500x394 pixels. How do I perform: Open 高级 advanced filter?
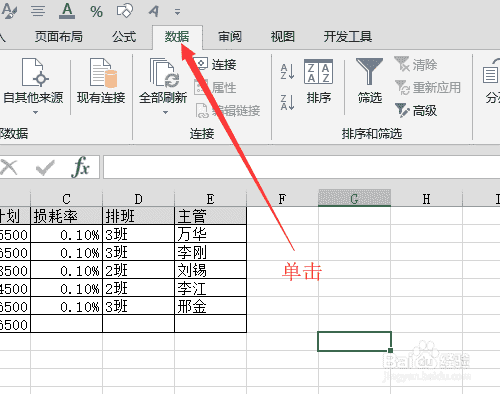[x=416, y=111]
